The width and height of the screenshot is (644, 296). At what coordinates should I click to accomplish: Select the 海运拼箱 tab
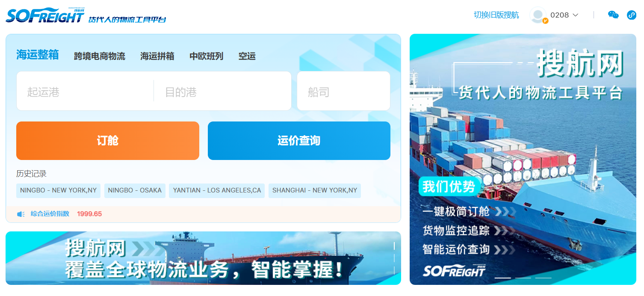[157, 56]
